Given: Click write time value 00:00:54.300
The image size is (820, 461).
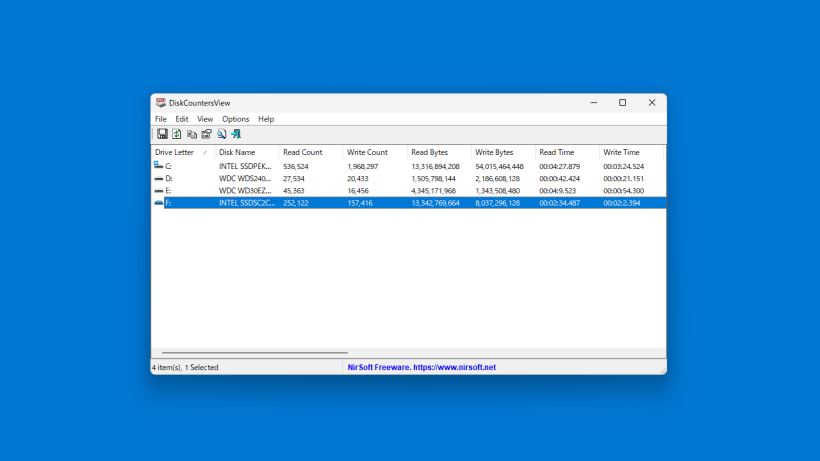Looking at the screenshot, I should 623,191.
